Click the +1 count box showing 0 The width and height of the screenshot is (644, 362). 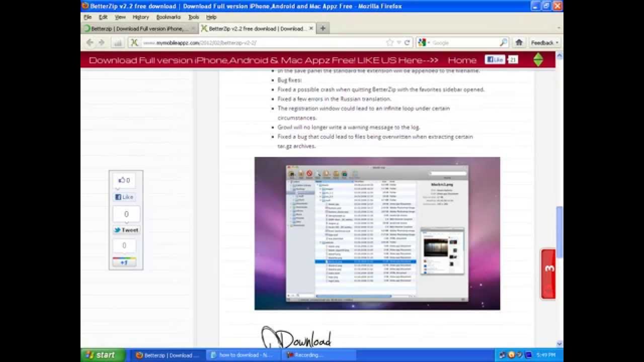point(124,246)
